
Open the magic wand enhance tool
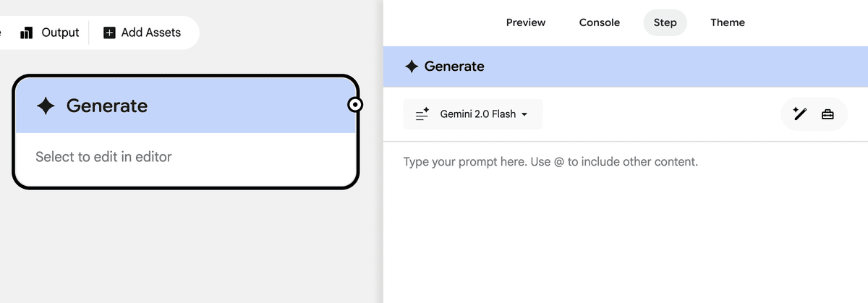click(x=800, y=114)
